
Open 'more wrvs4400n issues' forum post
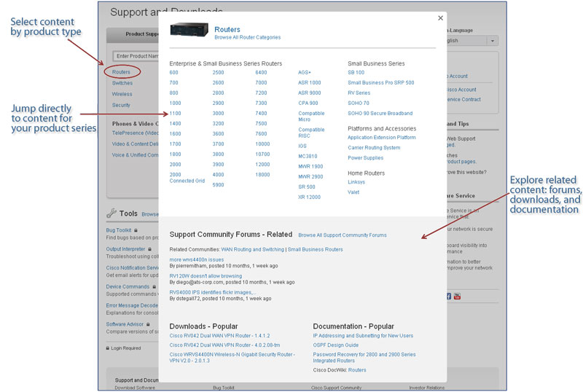point(197,260)
